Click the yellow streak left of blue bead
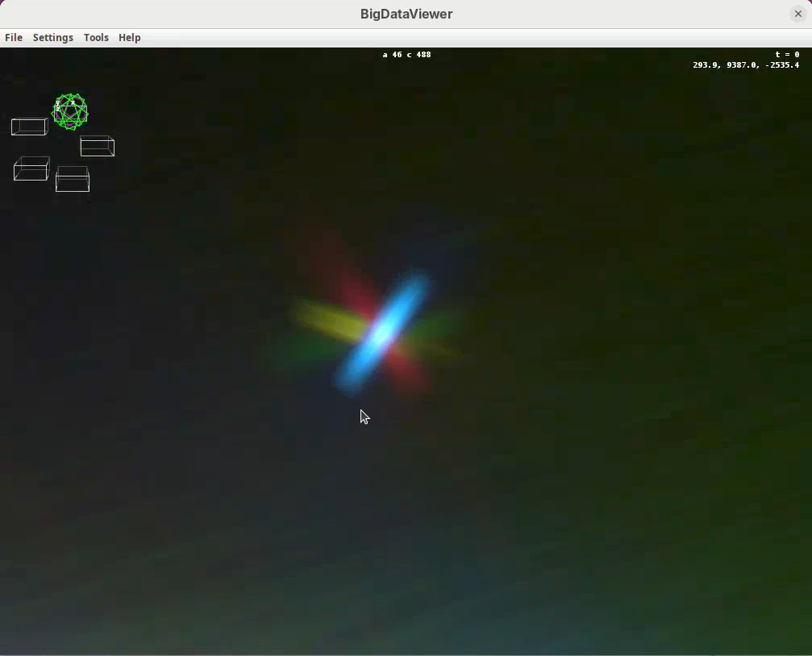Screen dimensions: 812x656 click(x=327, y=321)
